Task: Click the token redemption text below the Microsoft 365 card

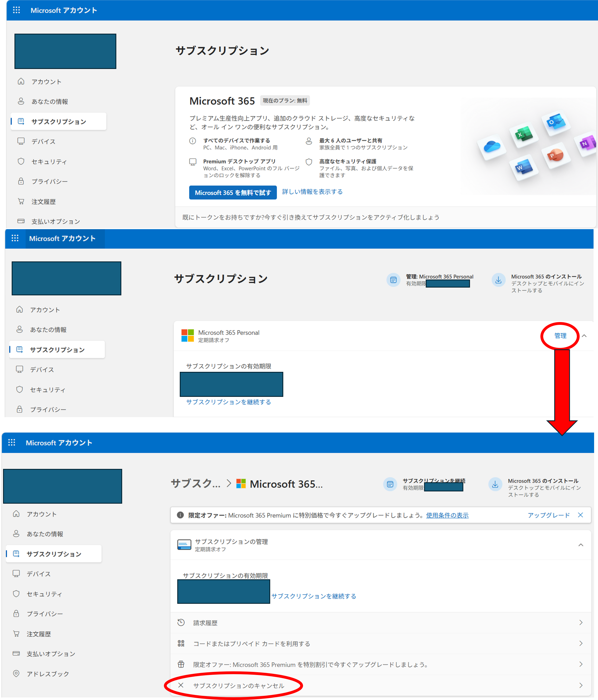Action: (x=311, y=217)
